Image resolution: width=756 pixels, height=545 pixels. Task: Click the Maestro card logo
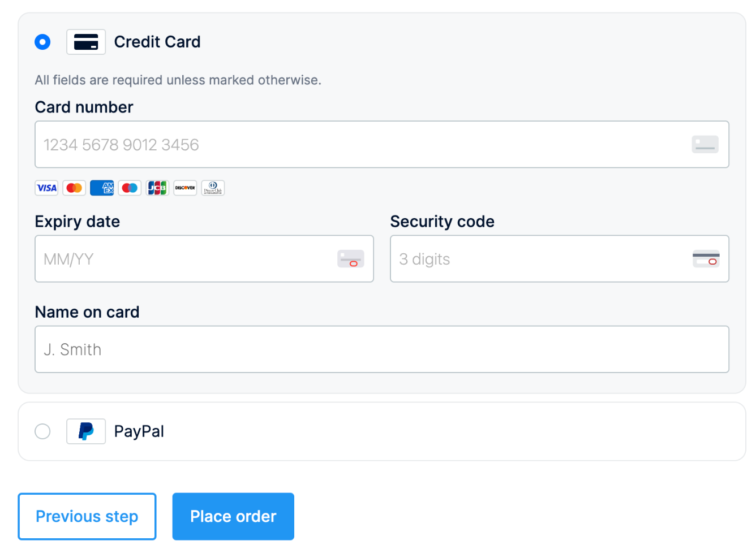130,188
